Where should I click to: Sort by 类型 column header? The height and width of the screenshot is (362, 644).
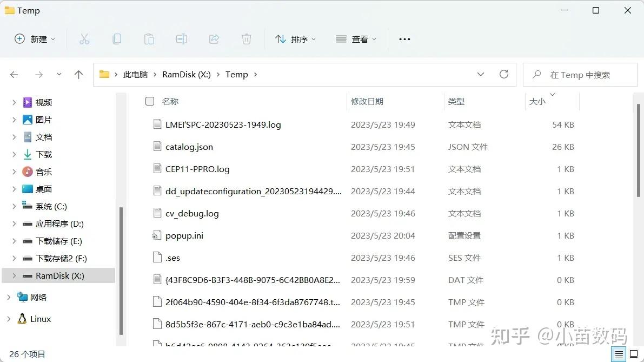click(x=456, y=101)
